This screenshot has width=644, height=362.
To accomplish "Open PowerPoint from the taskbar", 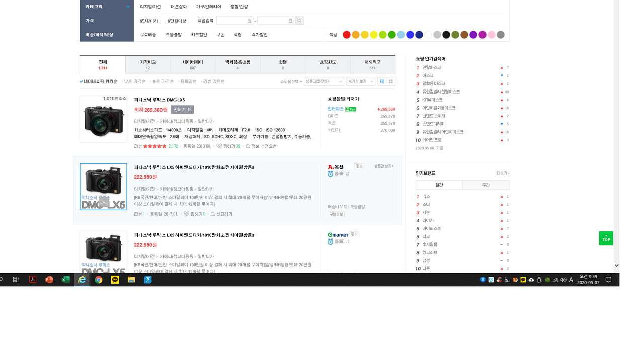I will coord(49,280).
